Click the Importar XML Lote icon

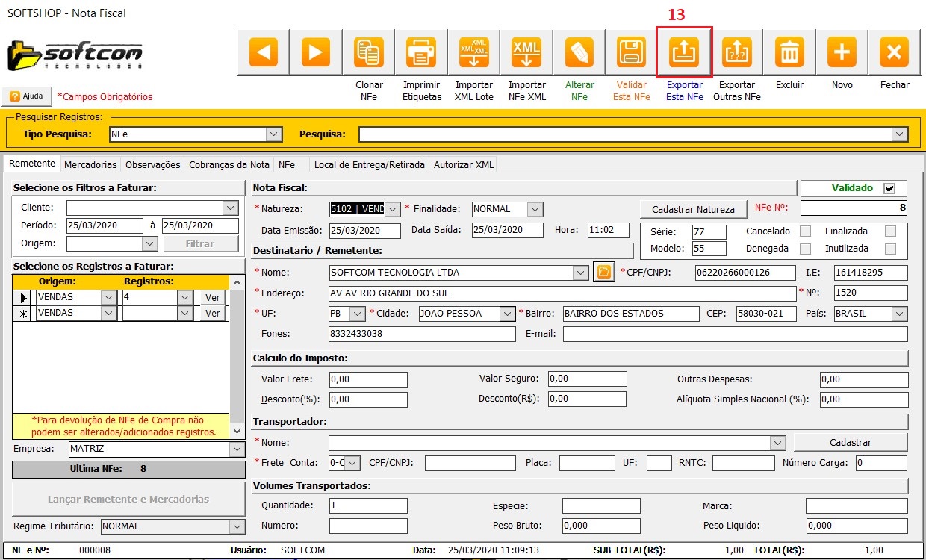(474, 52)
